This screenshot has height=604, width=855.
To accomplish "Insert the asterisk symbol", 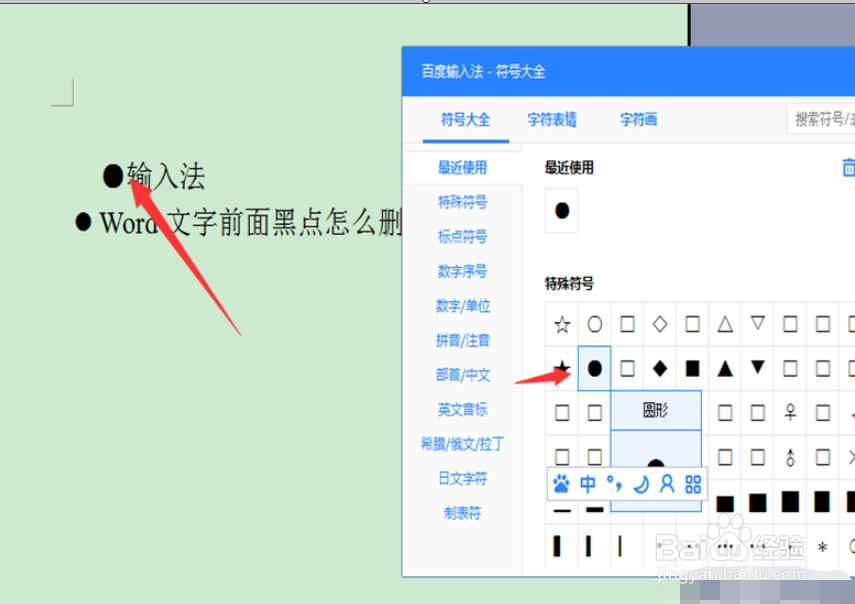I will [x=823, y=546].
